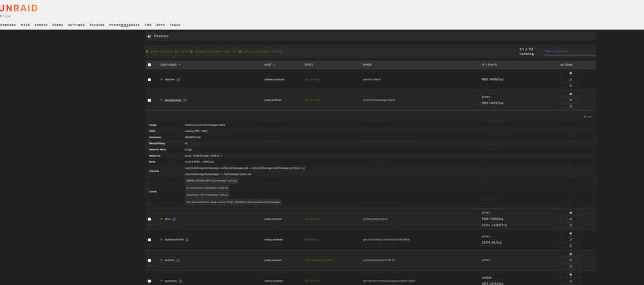Viewport: 644px width, 285px height.
Task: Check the audiobookshelf row checkbox
Action: click(149, 240)
